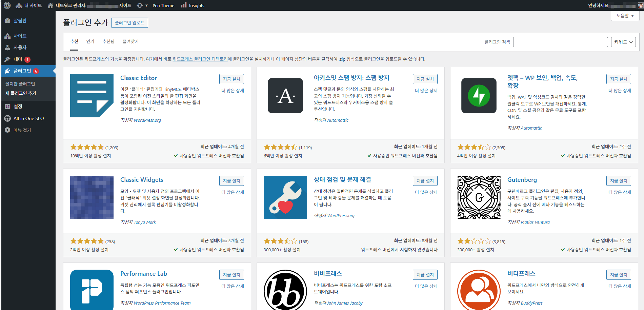644x310 pixels.
Task: Install 상태 점검 plugin with 지금 설치
Action: pyautogui.click(x=425, y=181)
